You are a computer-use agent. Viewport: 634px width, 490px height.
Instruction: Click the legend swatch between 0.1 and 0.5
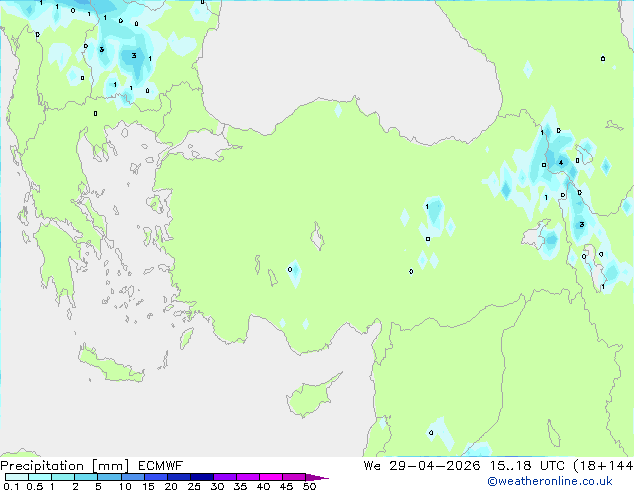pyautogui.click(x=17, y=477)
